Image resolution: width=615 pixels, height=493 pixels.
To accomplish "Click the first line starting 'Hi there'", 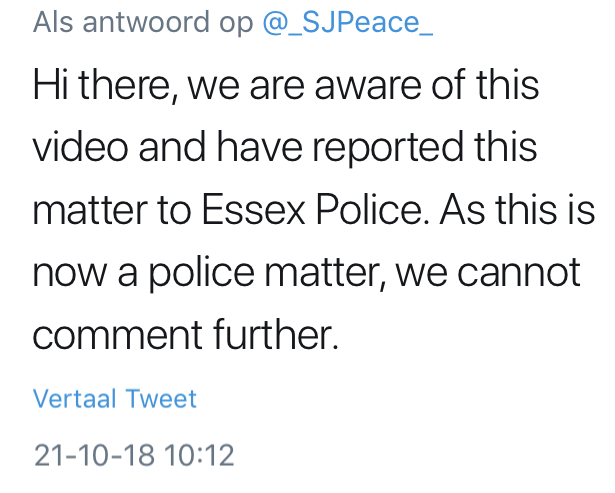I will 286,85.
